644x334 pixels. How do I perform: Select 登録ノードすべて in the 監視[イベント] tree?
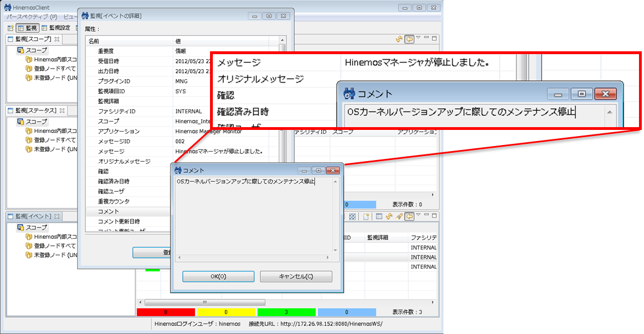(51, 245)
